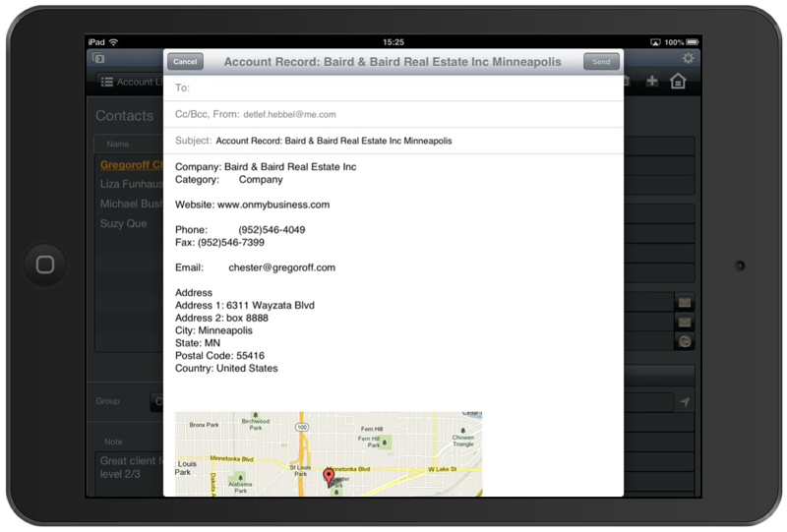Tap the To recipient field

pyautogui.click(x=393, y=88)
